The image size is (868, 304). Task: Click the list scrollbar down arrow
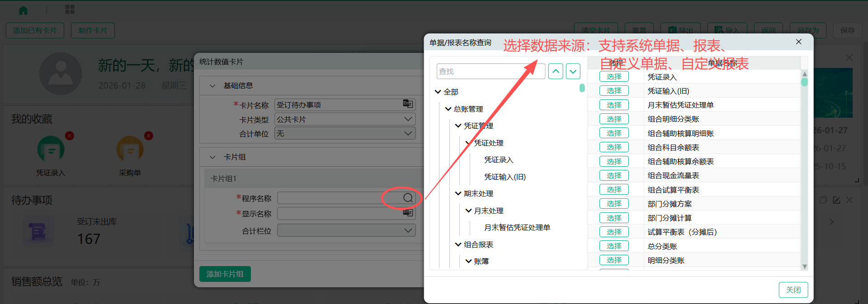point(804,267)
